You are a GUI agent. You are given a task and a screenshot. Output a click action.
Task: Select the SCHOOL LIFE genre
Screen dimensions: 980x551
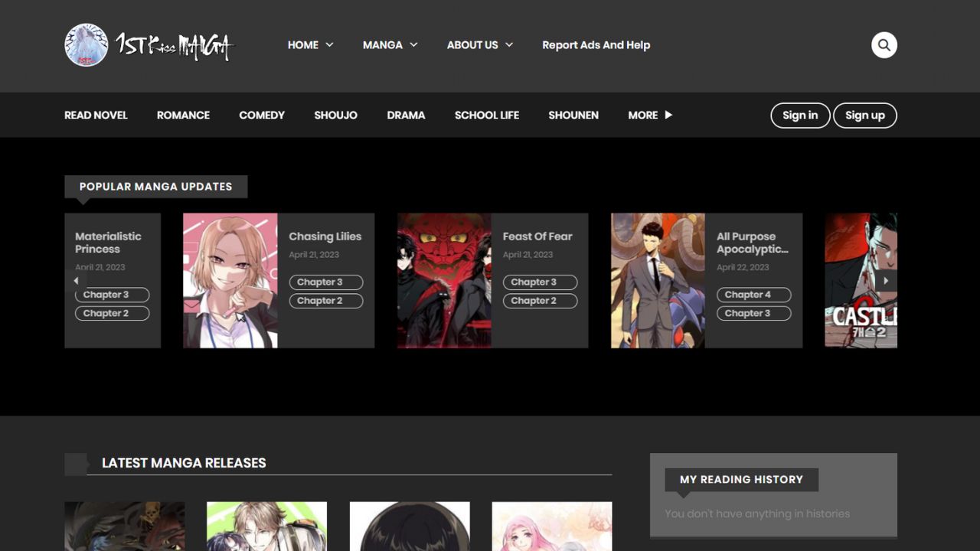486,115
